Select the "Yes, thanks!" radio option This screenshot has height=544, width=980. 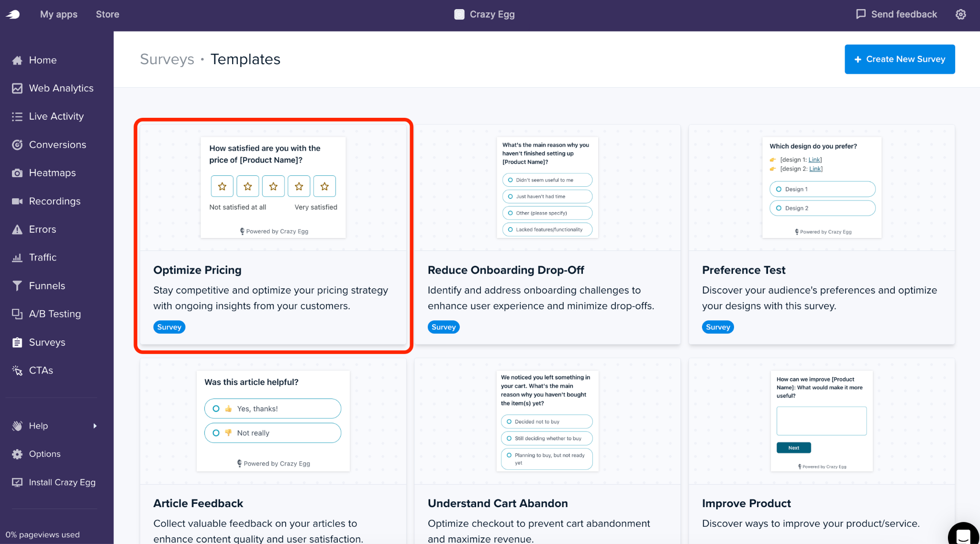click(x=273, y=408)
